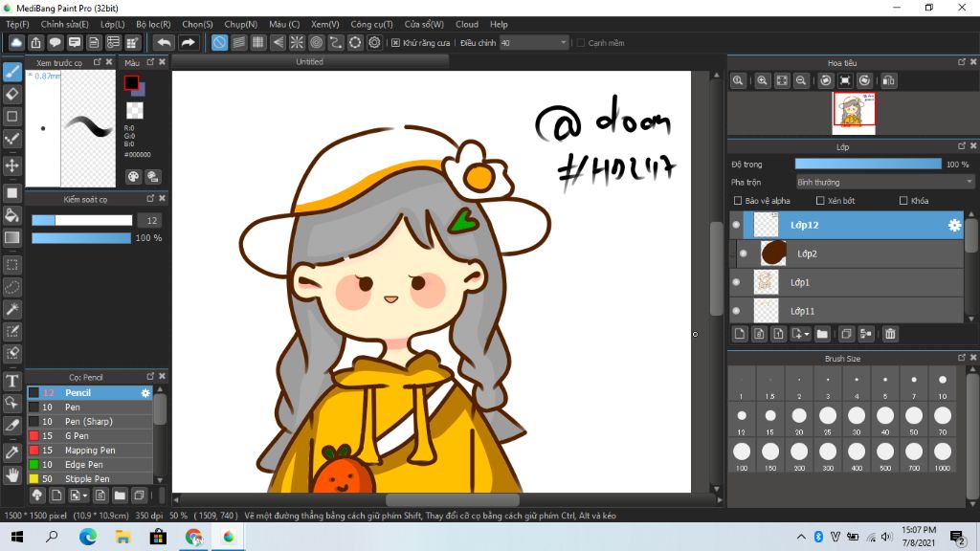This screenshot has height=551, width=980.
Task: Hide layer Lớp12
Action: [736, 225]
